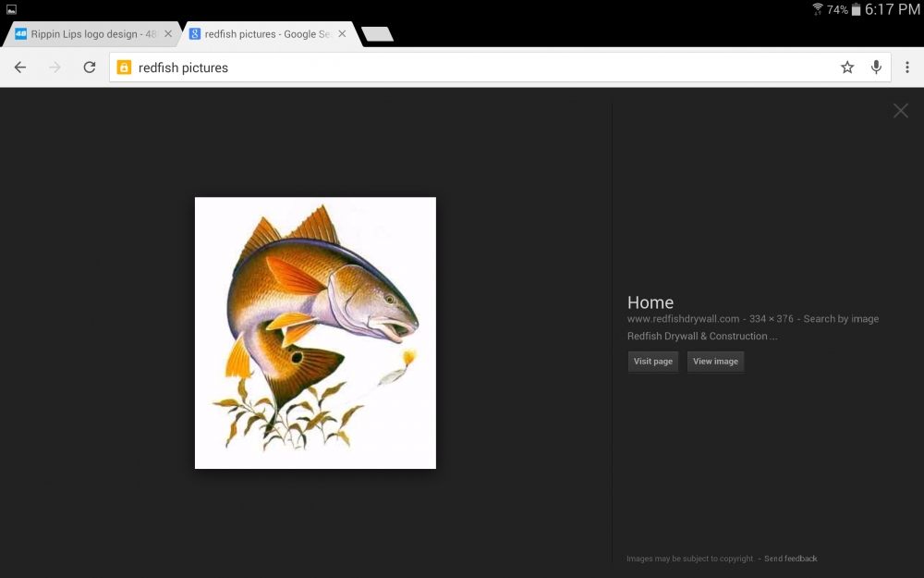
Task: Close the image preview panel
Action: [x=901, y=111]
